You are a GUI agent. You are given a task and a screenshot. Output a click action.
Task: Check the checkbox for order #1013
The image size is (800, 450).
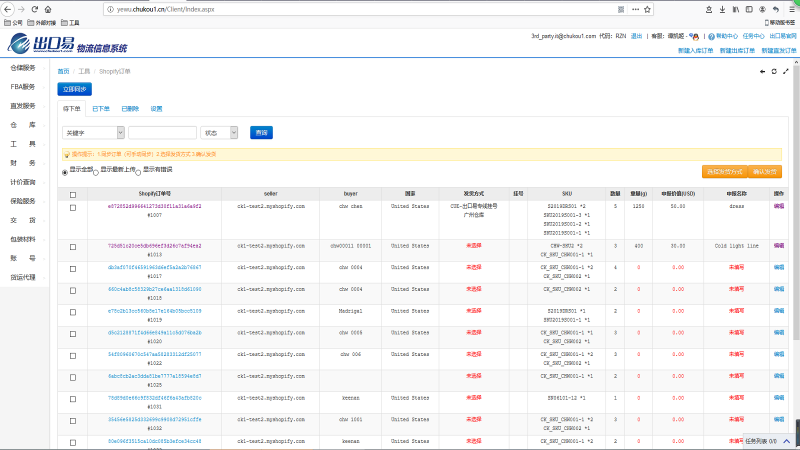tap(73, 247)
